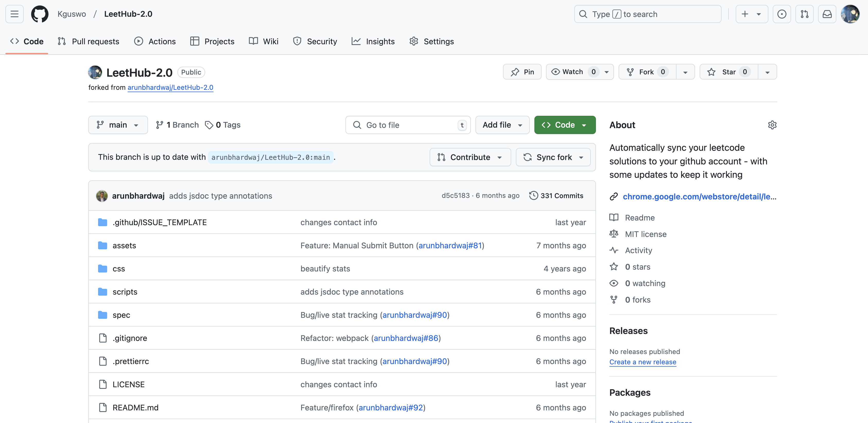Open the user profile avatar menu

click(x=850, y=14)
